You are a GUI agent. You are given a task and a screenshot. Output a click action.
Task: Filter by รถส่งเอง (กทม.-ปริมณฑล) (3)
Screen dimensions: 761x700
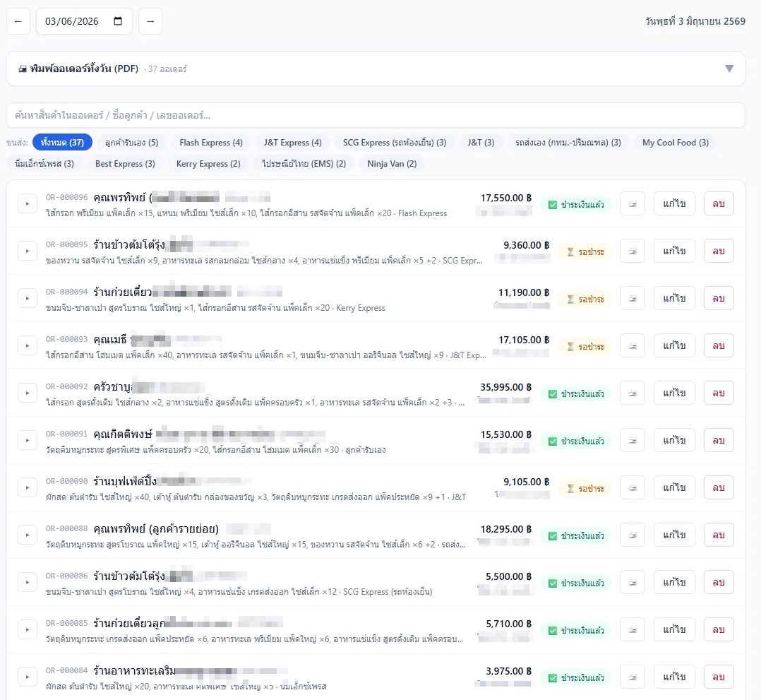tap(568, 143)
